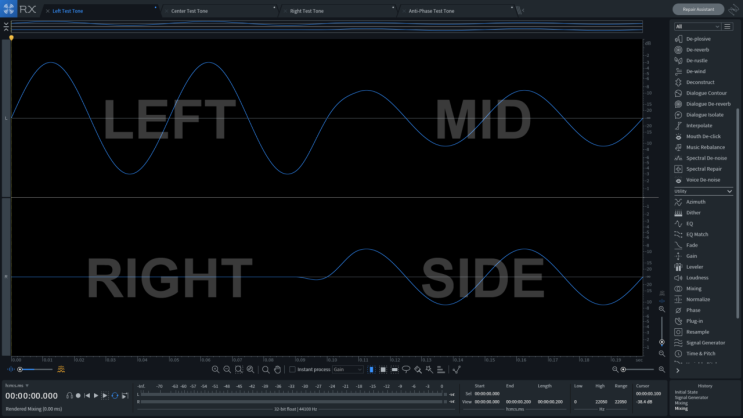Start playback with the play button

(96, 396)
